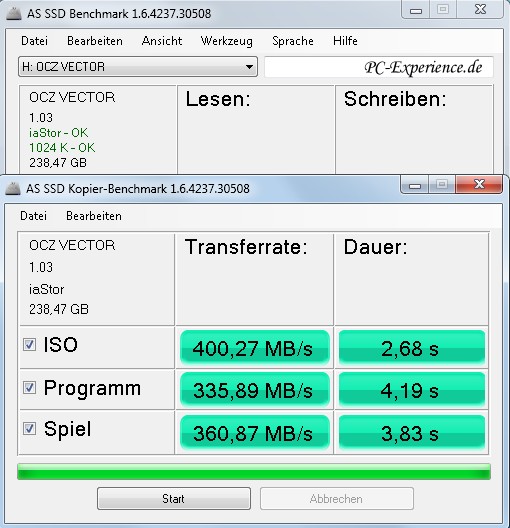Click the Kopier-Benchmark window title icon
This screenshot has height=528, width=510.
coord(13,189)
